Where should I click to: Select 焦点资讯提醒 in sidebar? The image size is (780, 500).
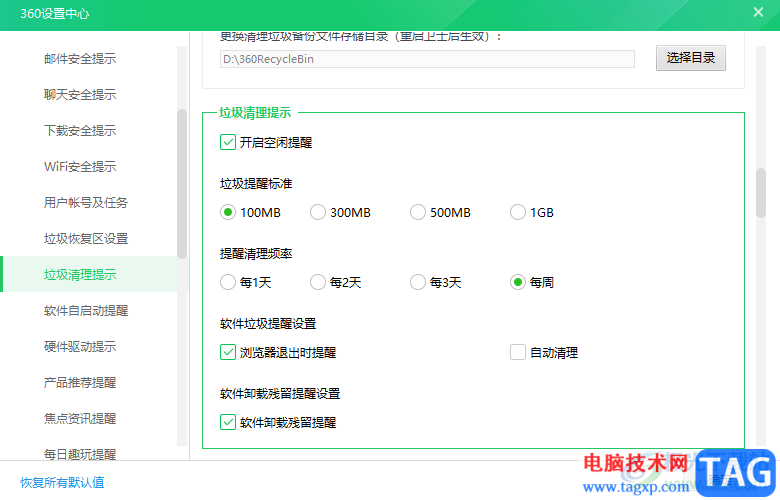point(80,418)
